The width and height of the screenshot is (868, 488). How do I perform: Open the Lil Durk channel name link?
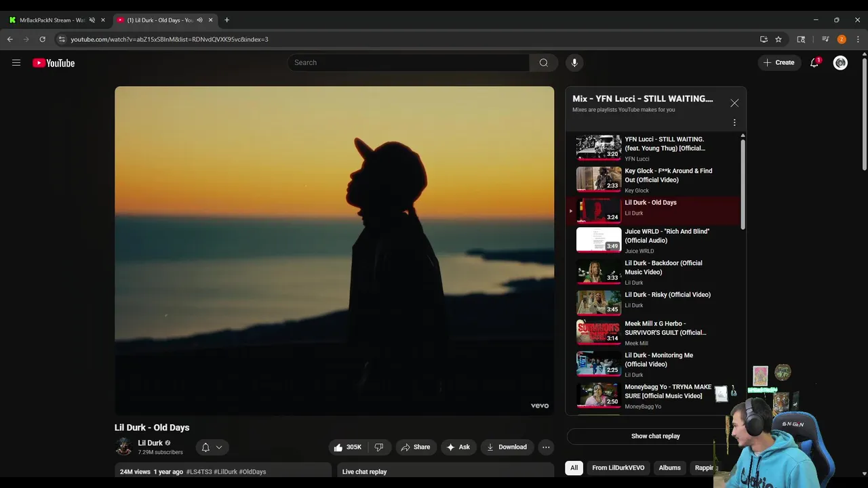pos(150,443)
